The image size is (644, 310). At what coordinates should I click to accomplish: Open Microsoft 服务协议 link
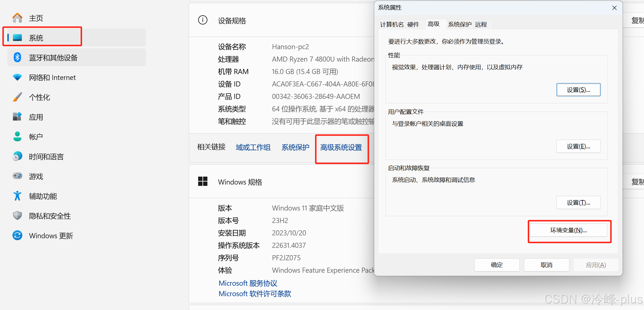coord(248,283)
